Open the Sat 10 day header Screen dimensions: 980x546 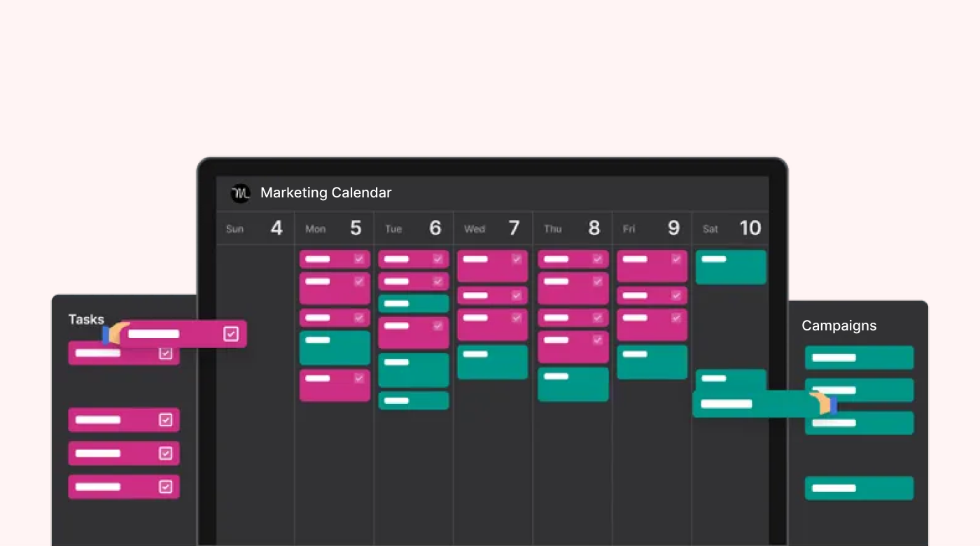pos(731,228)
